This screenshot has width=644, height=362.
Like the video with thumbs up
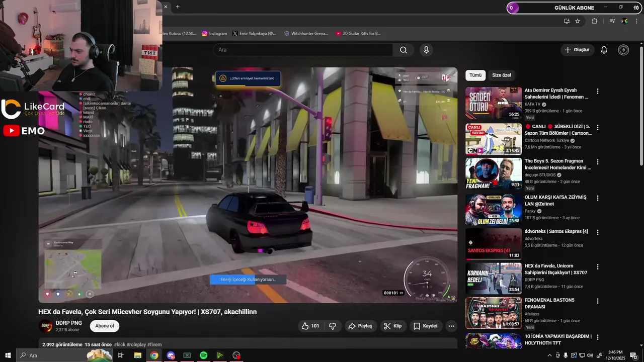click(x=310, y=326)
